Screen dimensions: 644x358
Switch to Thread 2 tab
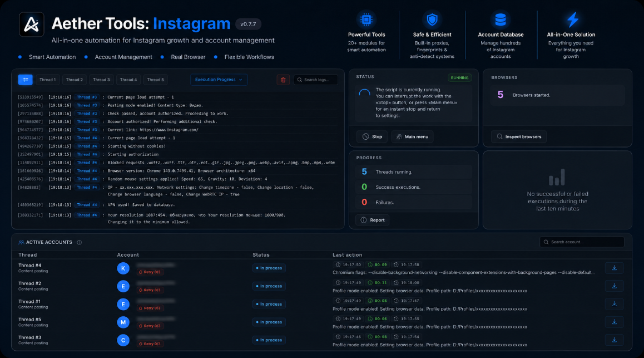(75, 80)
